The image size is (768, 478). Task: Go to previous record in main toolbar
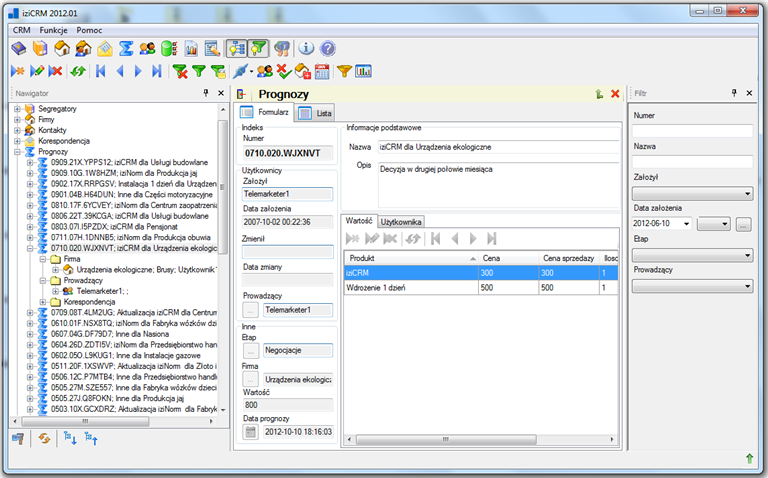click(120, 72)
